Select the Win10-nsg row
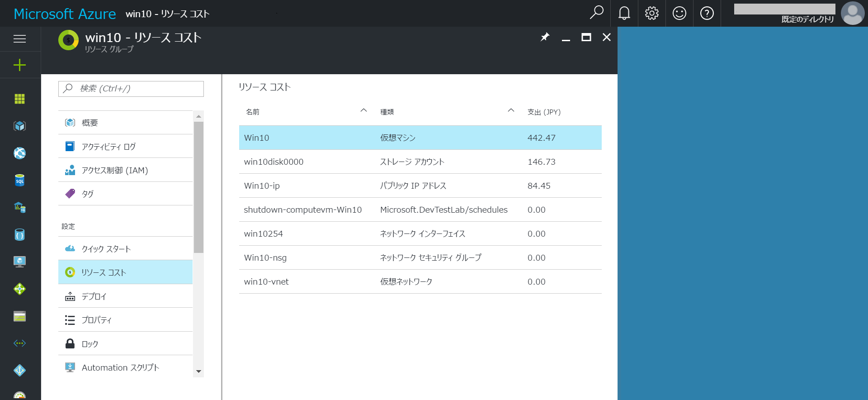This screenshot has width=868, height=400. point(420,257)
